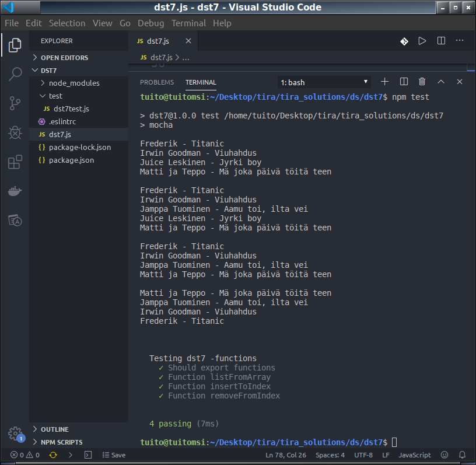Run the code with the play icon
This screenshot has height=465, width=476.
click(x=422, y=41)
